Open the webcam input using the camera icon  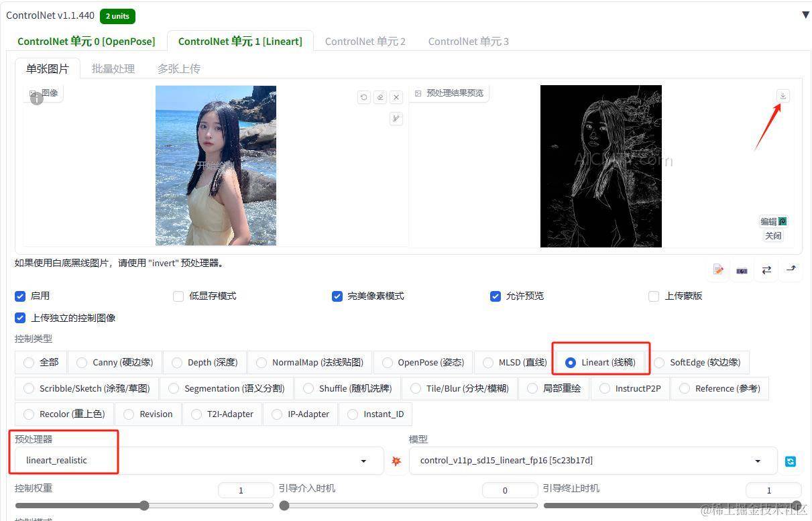click(742, 270)
